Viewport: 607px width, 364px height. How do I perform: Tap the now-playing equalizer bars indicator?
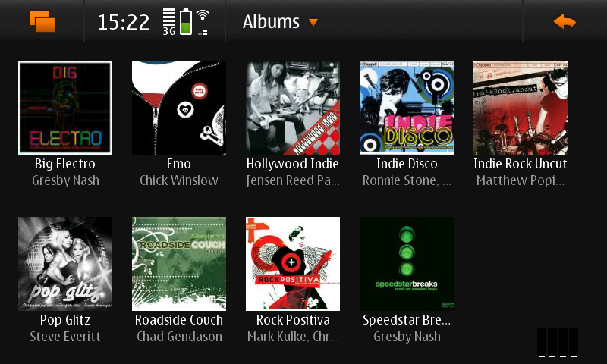click(558, 342)
